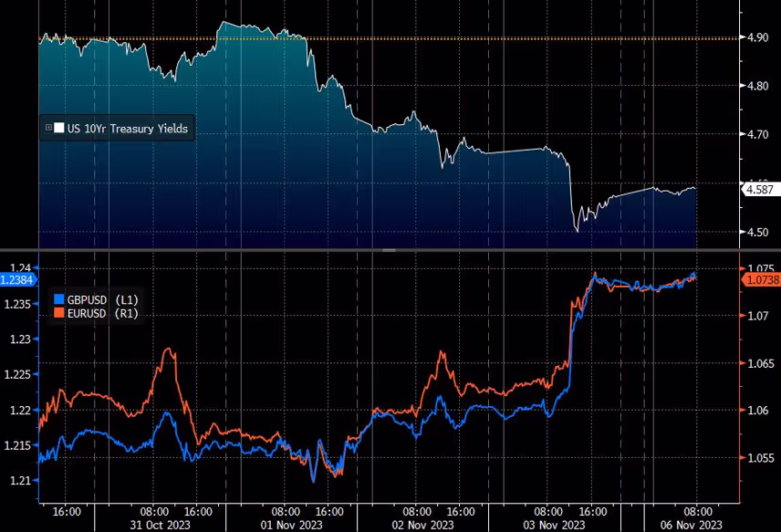781x532 pixels.
Task: Click the 4.50 yield axis label
Action: click(757, 232)
